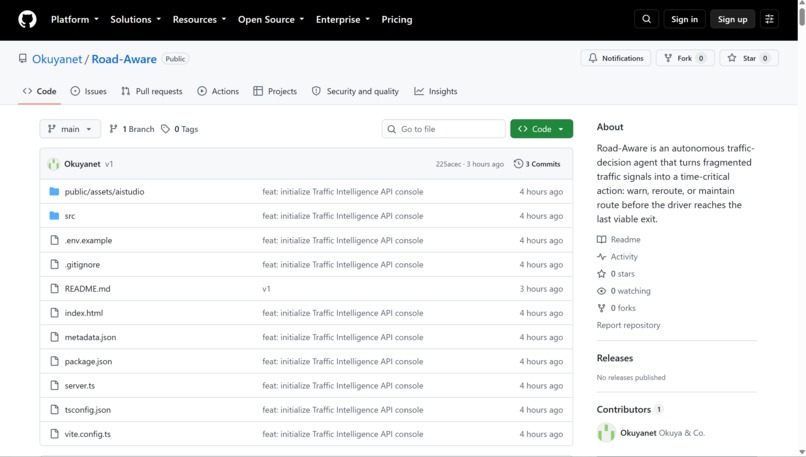
Task: Click the book icon next to Readme
Action: [x=601, y=239]
